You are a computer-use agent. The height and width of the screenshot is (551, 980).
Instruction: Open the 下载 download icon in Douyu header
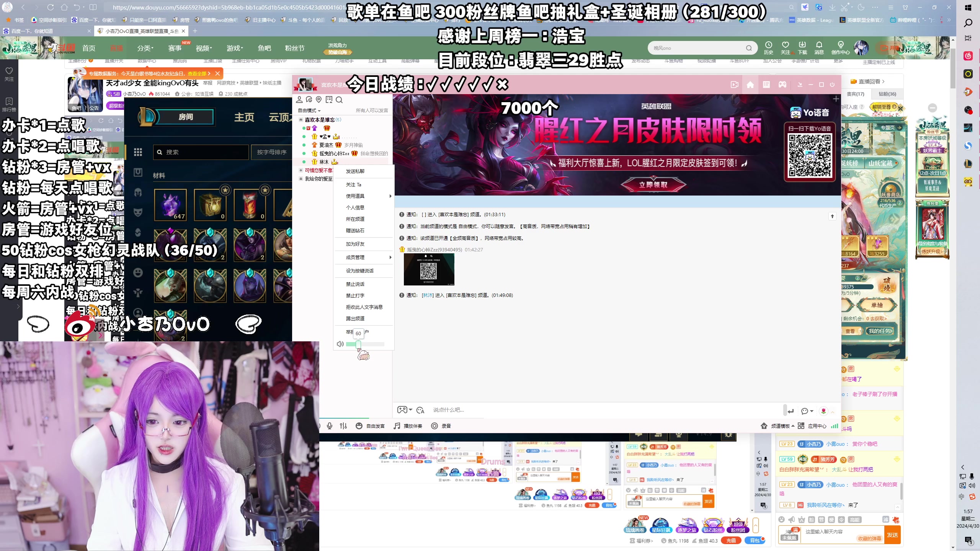[802, 48]
